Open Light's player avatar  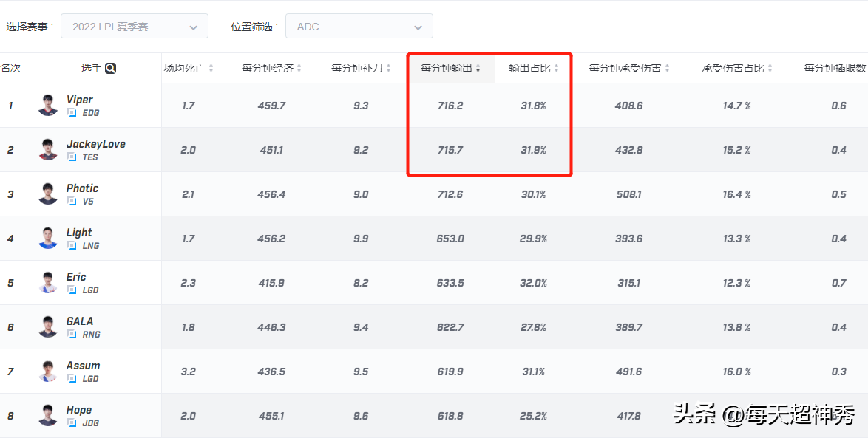[48, 238]
